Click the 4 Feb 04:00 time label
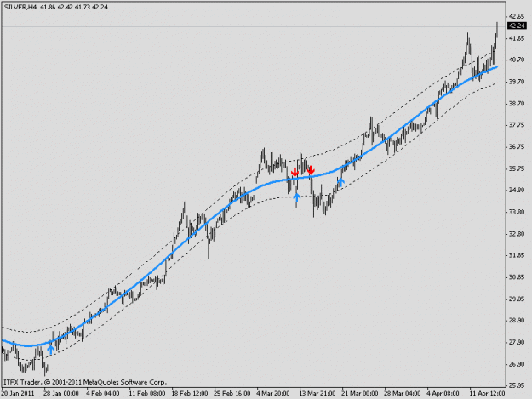 click(x=103, y=393)
